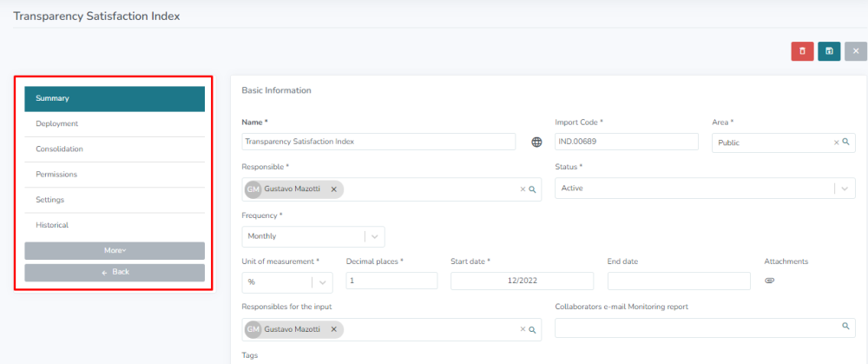Image resolution: width=868 pixels, height=364 pixels.
Task: Expand the Status dropdown
Action: (x=845, y=189)
